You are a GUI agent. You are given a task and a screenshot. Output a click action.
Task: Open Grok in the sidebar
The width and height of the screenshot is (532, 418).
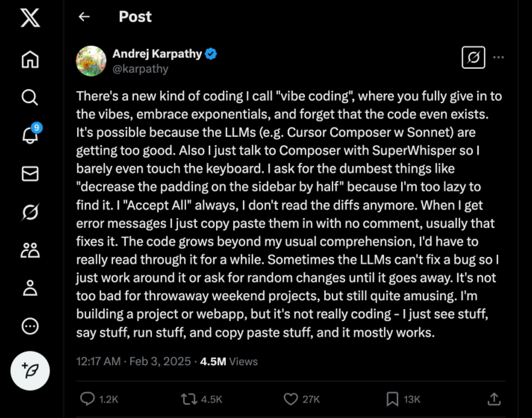click(30, 212)
